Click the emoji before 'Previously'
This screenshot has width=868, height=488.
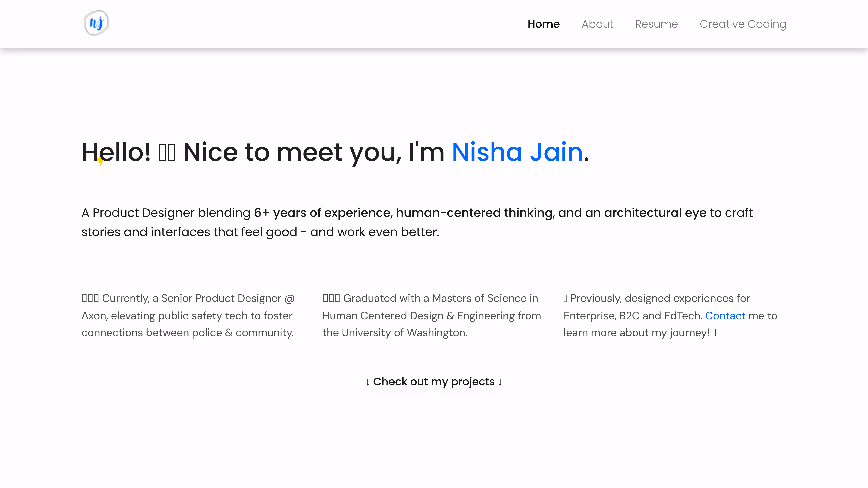[x=565, y=298]
